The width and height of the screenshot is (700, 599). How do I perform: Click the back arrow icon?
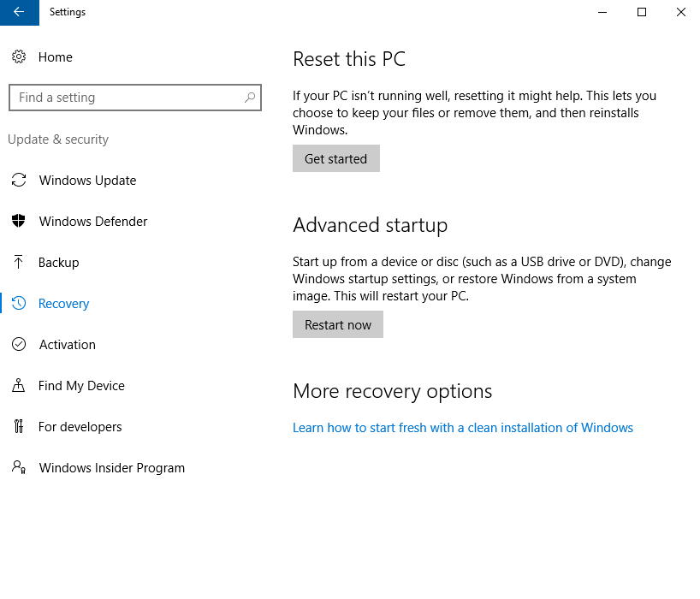[19, 12]
